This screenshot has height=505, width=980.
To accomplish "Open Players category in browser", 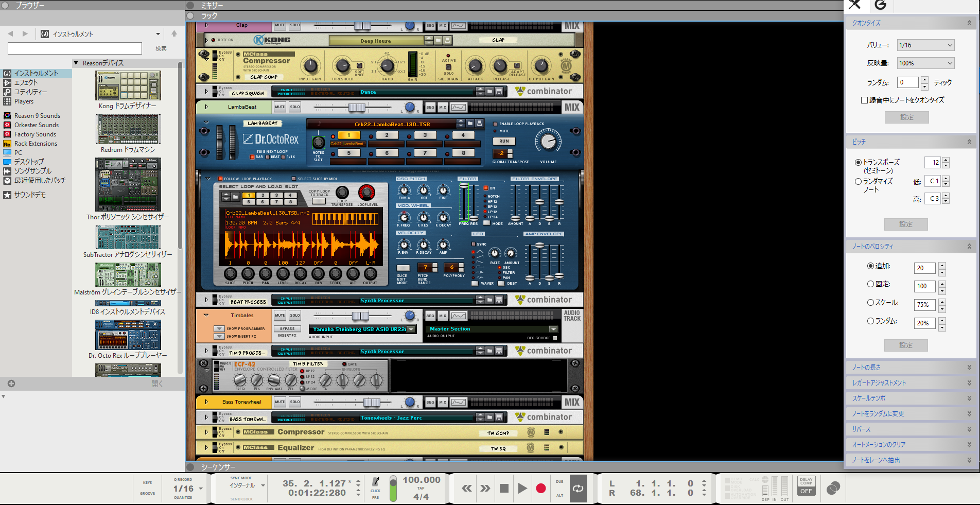I will pyautogui.click(x=24, y=101).
